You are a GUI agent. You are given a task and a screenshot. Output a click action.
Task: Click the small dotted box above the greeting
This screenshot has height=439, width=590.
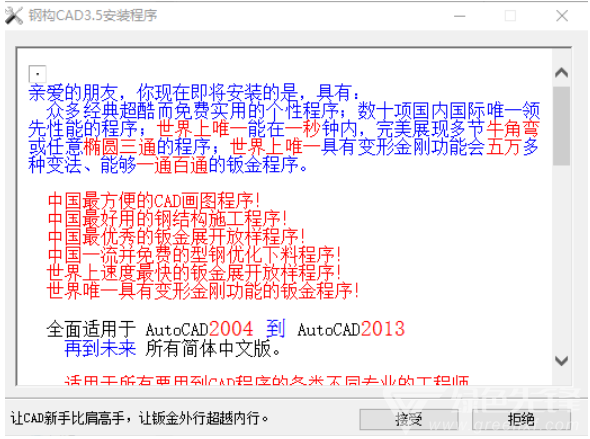37,74
